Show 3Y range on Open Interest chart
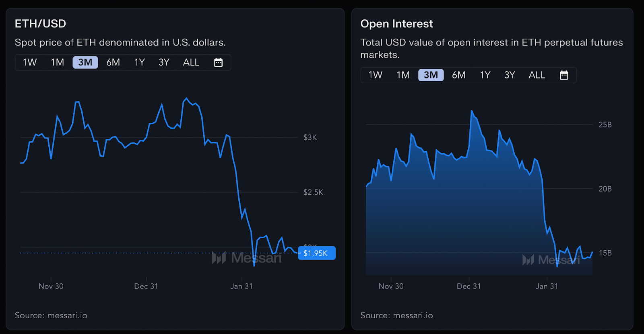 pos(510,75)
